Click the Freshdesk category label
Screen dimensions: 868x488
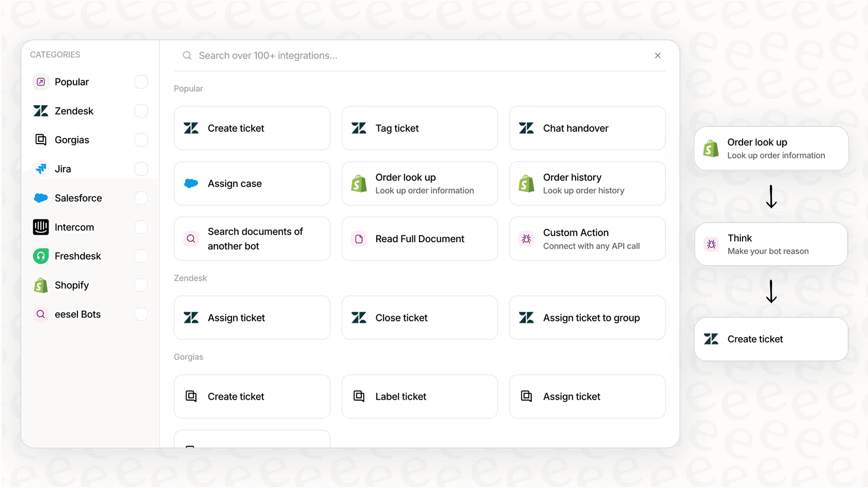(78, 256)
